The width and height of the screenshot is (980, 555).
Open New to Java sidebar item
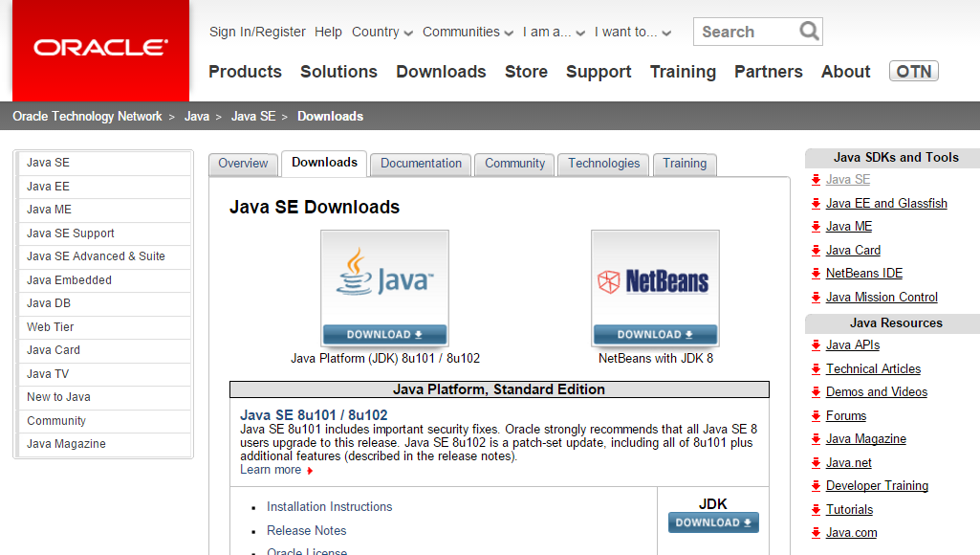pos(104,397)
